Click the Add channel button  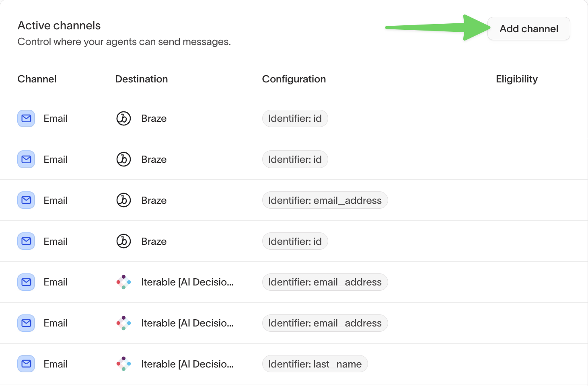pyautogui.click(x=528, y=29)
